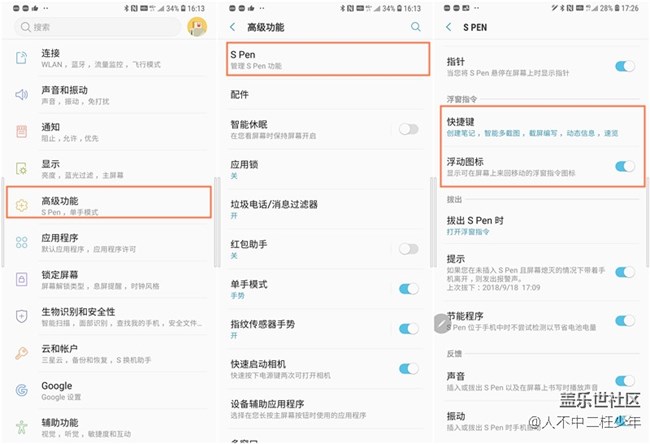Screen dimensions: 650x444
Task: Tap the profile avatar in settings
Action: tap(197, 27)
